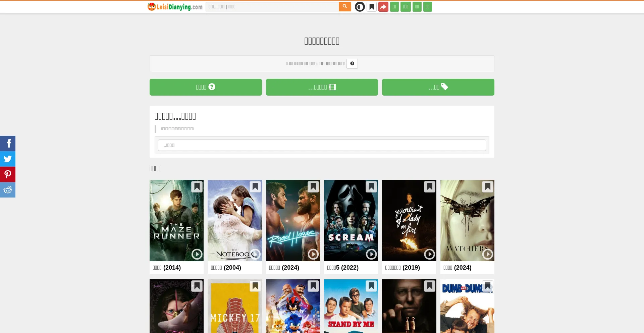This screenshot has width=644, height=333.
Task: Bookmark the Scream poster
Action: point(371,187)
